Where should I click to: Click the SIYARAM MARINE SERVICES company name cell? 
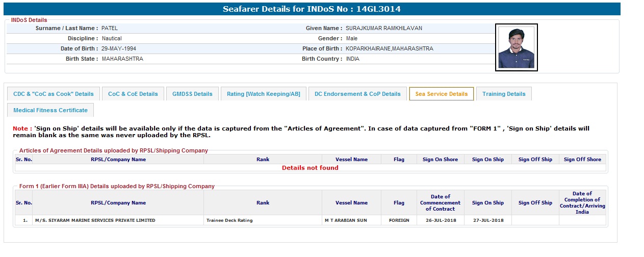95,220
